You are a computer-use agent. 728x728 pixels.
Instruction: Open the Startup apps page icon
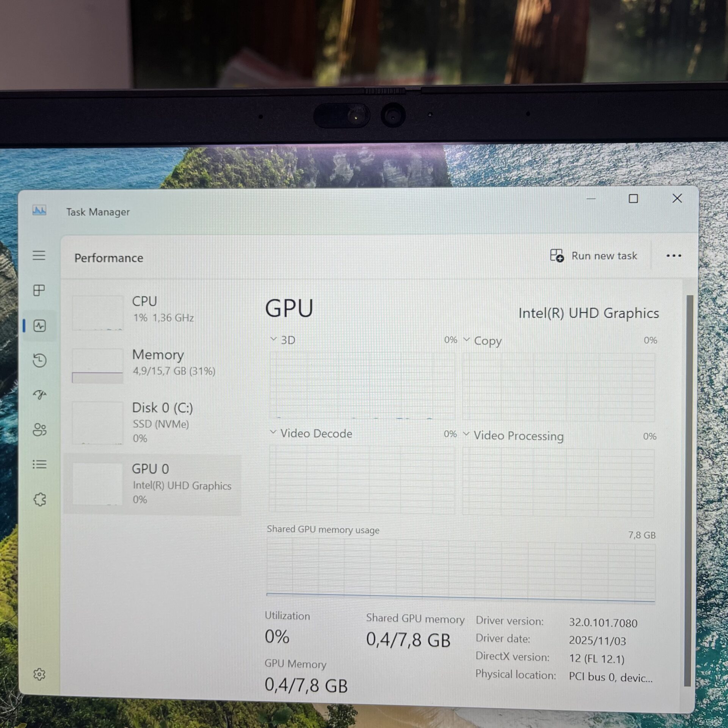coord(39,395)
